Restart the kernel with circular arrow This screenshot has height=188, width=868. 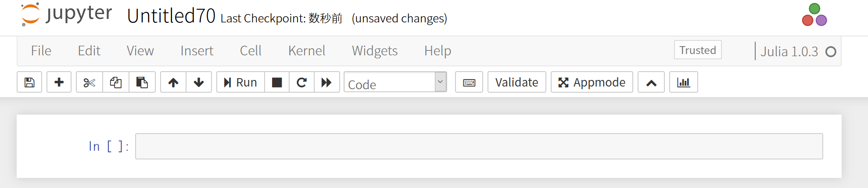coord(301,82)
